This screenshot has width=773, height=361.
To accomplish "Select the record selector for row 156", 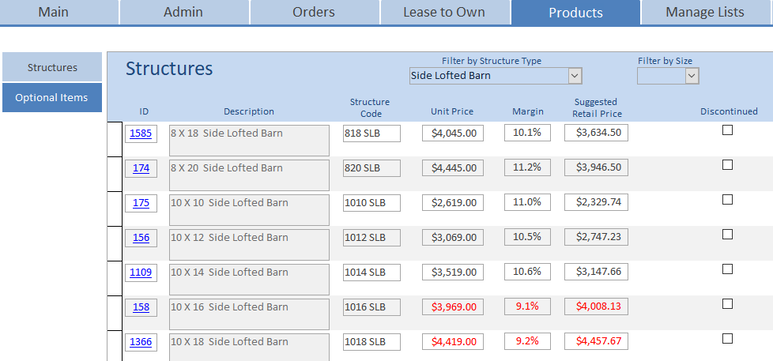I will pos(114,244).
